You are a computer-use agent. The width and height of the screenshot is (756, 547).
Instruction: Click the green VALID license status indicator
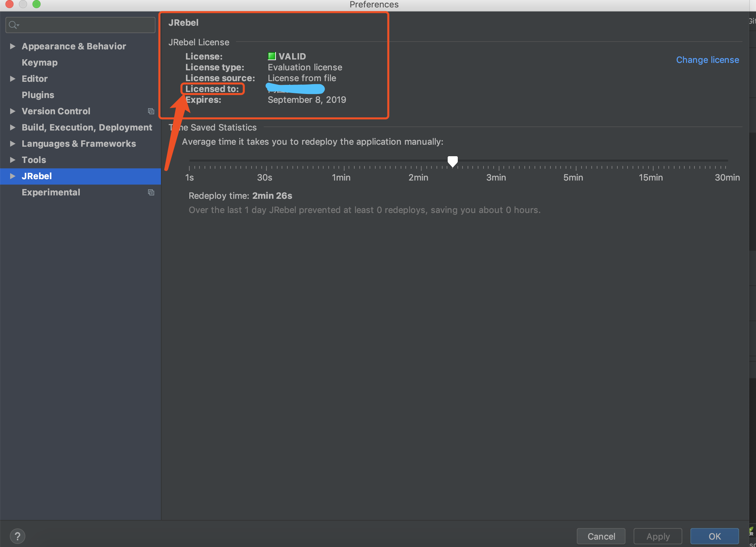click(x=271, y=56)
